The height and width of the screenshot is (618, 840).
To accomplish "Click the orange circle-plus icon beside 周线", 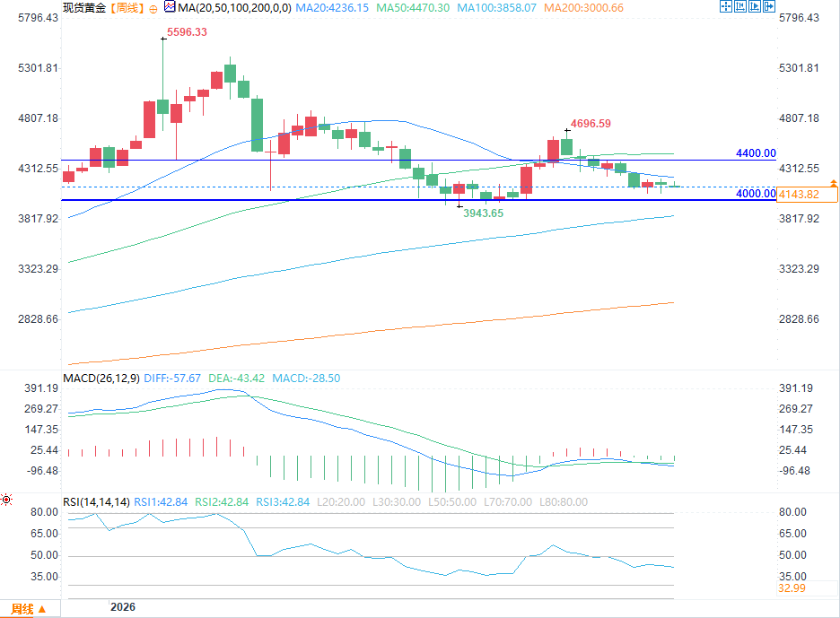I will [153, 9].
